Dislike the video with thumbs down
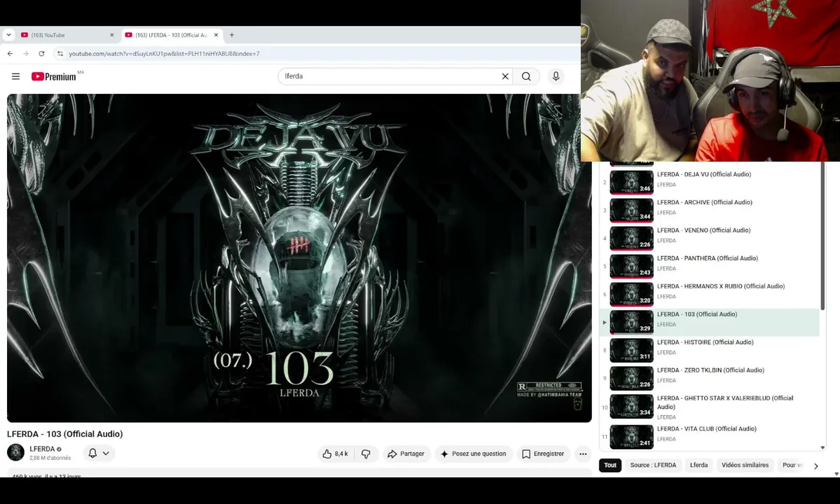 tap(366, 454)
